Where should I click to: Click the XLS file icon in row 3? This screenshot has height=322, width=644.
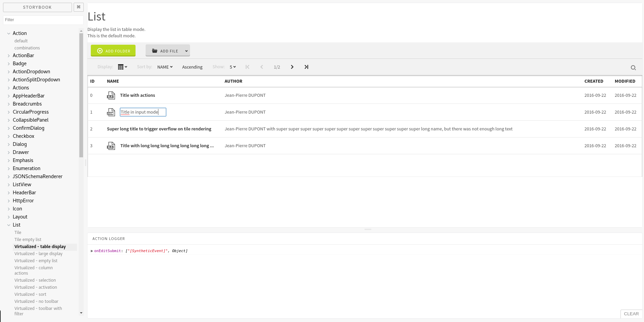(x=111, y=146)
